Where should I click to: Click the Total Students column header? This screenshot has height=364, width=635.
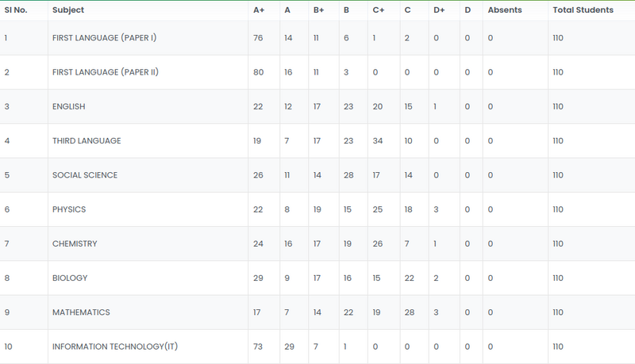(x=583, y=10)
